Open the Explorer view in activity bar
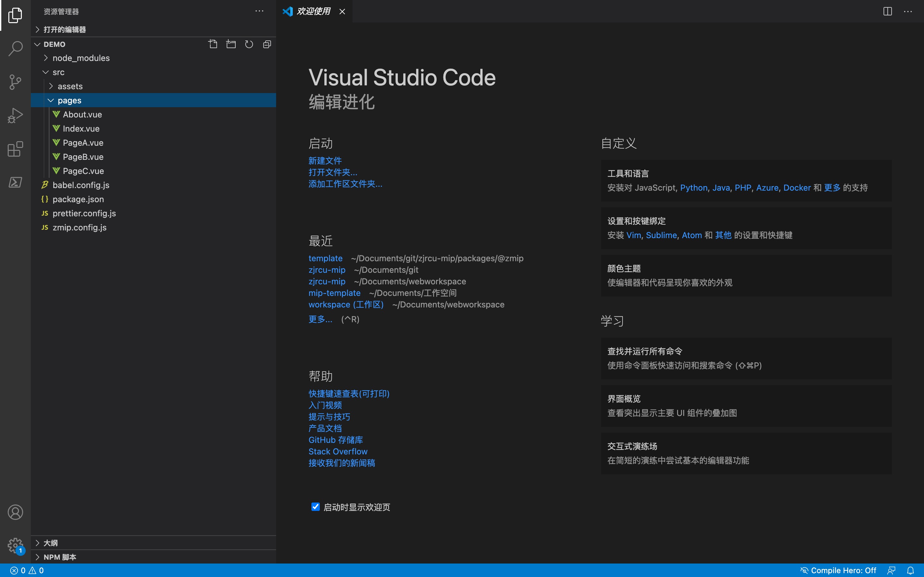The image size is (924, 577). point(15,15)
